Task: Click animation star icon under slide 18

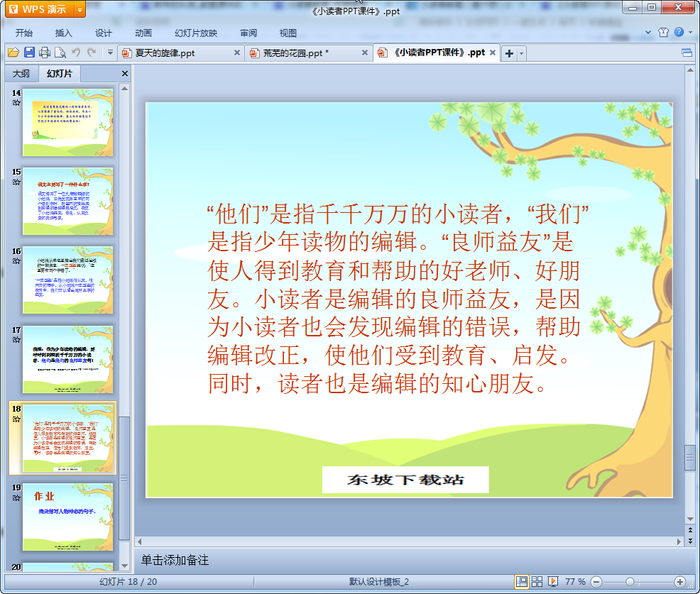Action: coord(16,419)
